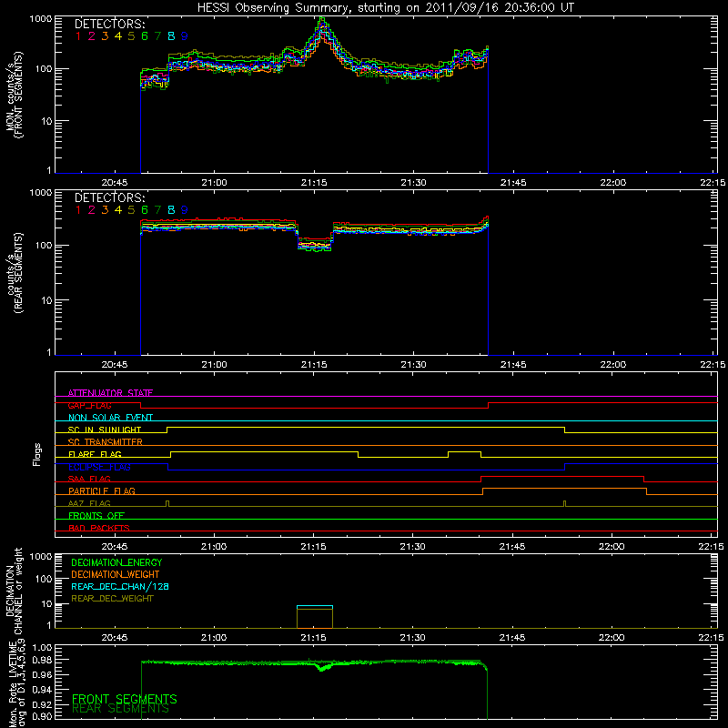The height and width of the screenshot is (728, 728).
Task: Click the 0.94 tick on livetime axis
Action: (42, 689)
